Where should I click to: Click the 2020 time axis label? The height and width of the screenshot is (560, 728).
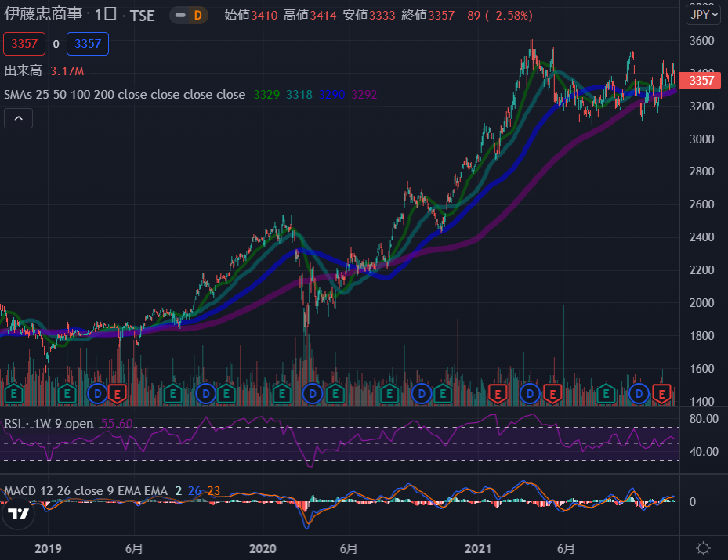pyautogui.click(x=263, y=549)
